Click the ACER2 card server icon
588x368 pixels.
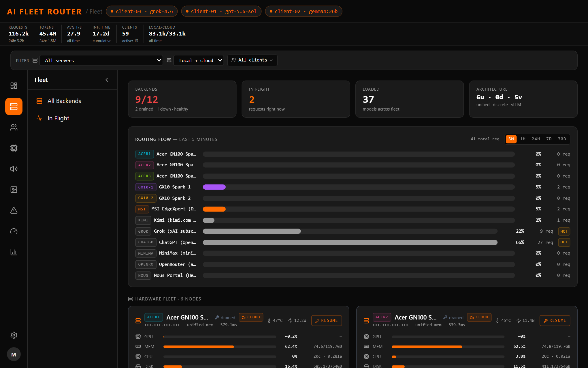pos(366,321)
